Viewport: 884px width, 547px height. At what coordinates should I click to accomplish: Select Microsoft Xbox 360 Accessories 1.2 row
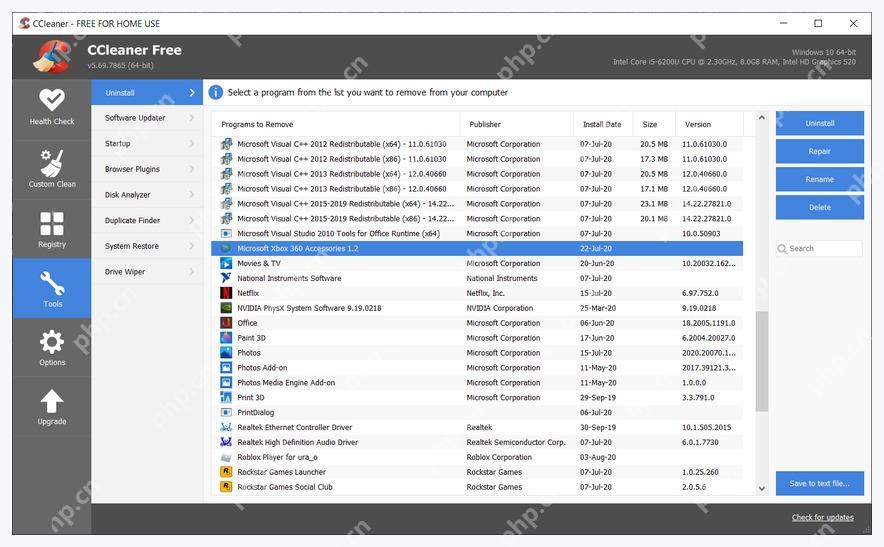tap(477, 249)
